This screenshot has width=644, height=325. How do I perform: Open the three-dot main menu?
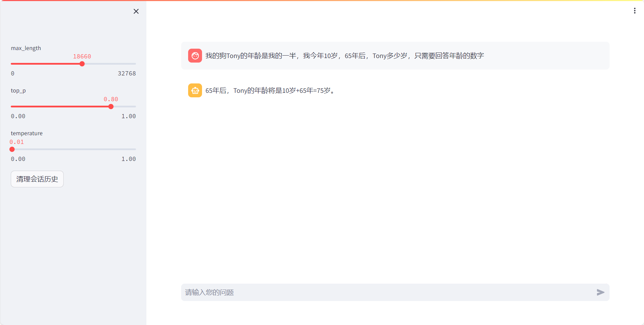[x=635, y=11]
